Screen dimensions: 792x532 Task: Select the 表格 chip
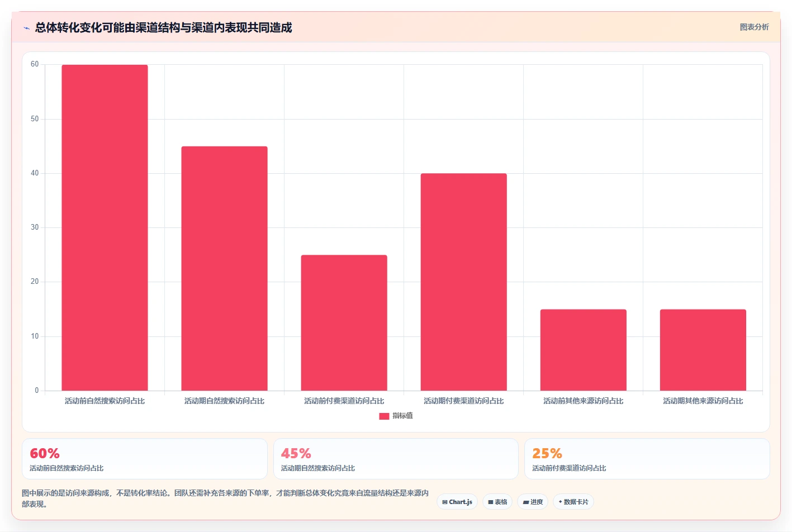click(x=497, y=502)
